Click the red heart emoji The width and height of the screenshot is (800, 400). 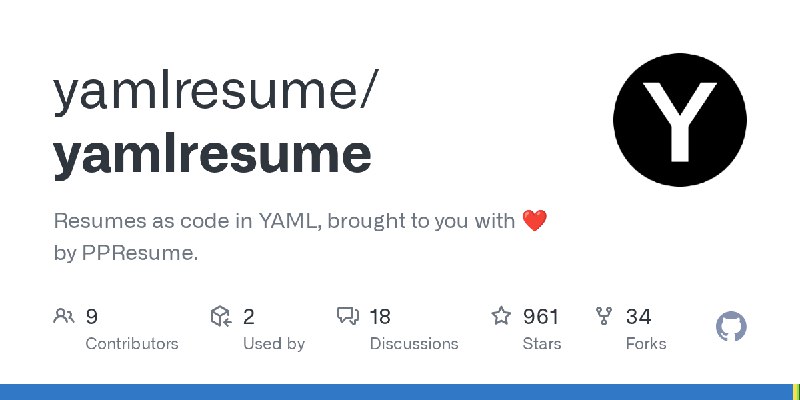click(x=535, y=222)
